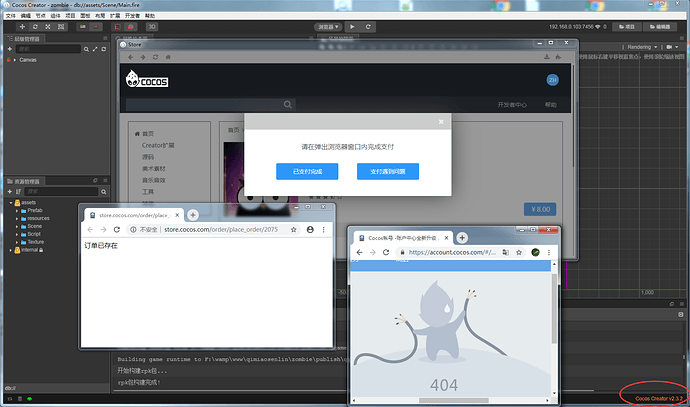
Task: Change asset sort order
Action: (x=18, y=191)
